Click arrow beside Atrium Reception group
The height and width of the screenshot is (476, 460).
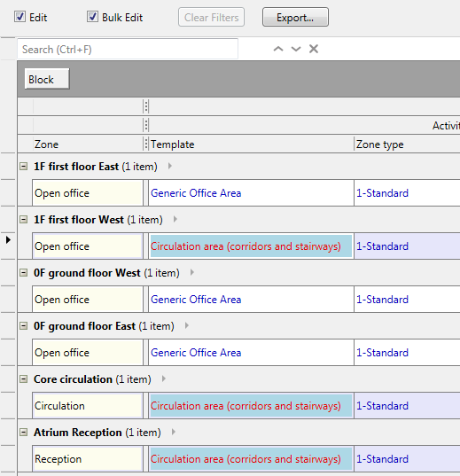[174, 432]
